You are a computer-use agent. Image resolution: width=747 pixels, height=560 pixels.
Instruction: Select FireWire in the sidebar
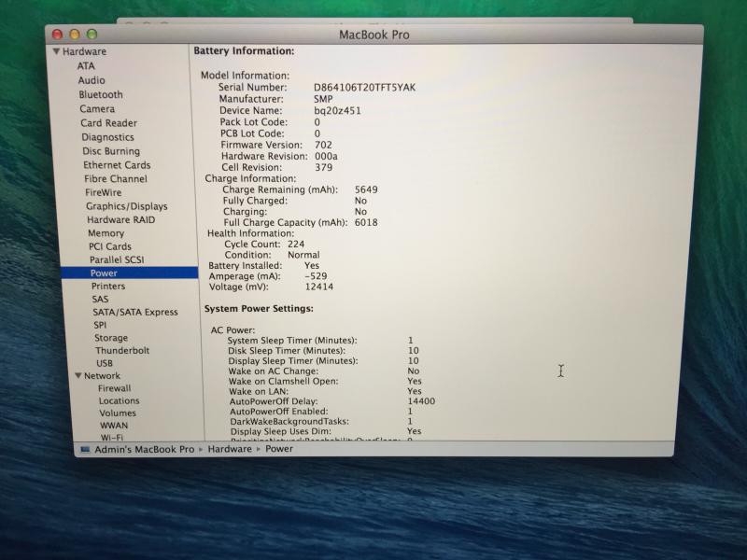[x=104, y=192]
